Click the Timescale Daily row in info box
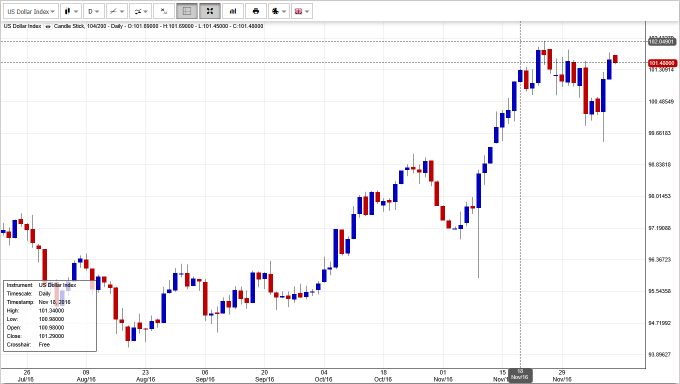This screenshot has width=680, height=384. point(29,294)
